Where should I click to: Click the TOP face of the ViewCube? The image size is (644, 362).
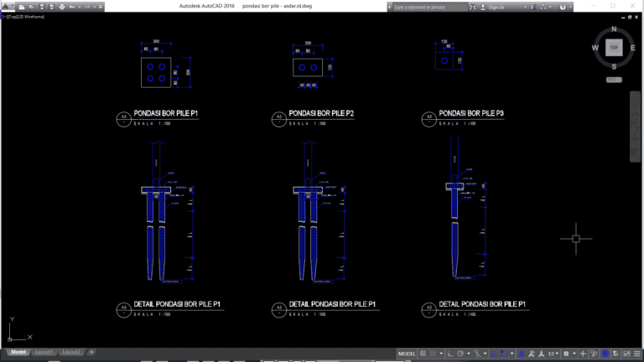(x=614, y=48)
